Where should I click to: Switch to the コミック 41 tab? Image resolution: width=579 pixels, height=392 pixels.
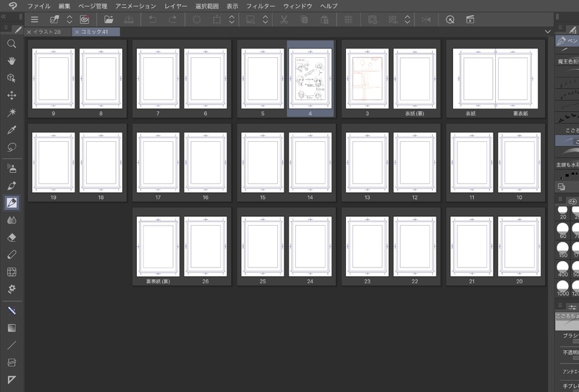coord(96,32)
